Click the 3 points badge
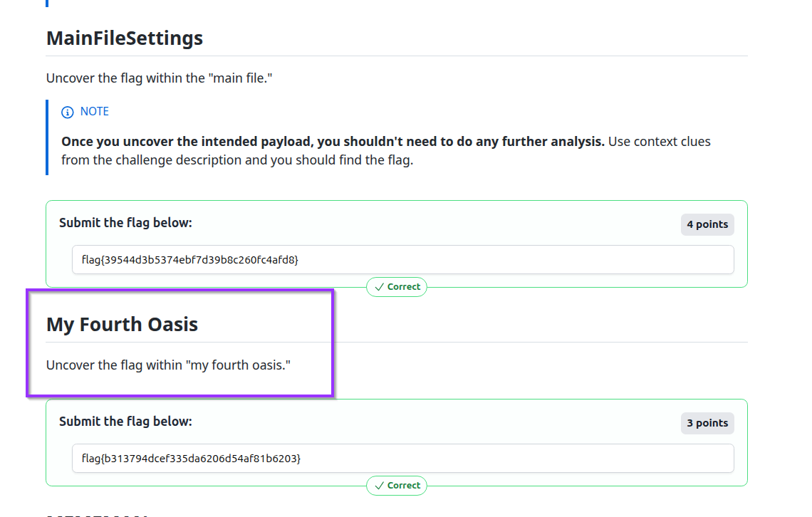Viewport: 812px width, 517px height. [707, 423]
